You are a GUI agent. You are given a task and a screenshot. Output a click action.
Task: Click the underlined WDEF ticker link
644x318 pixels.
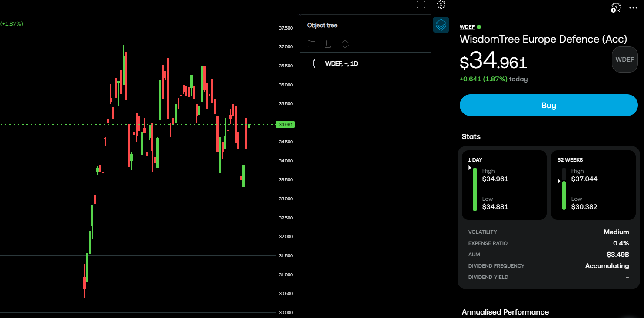coord(467,27)
